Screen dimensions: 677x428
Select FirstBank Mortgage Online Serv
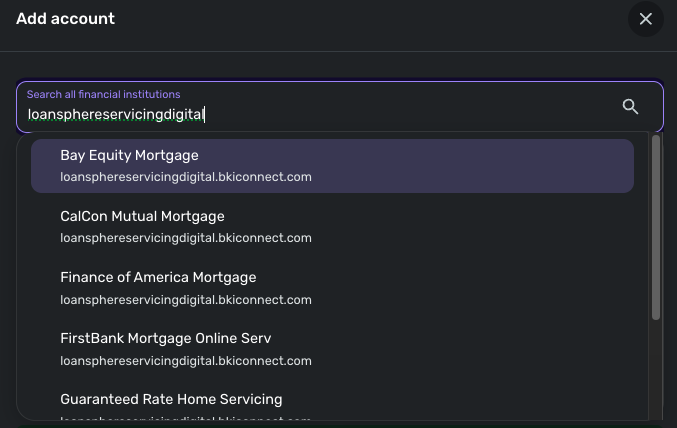coord(165,338)
